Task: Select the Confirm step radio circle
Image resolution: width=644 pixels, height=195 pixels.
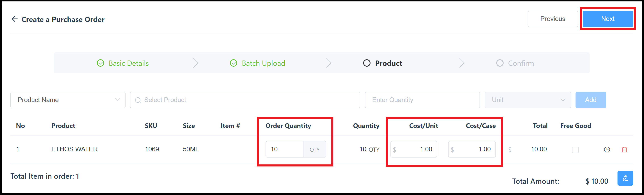Action: click(500, 63)
